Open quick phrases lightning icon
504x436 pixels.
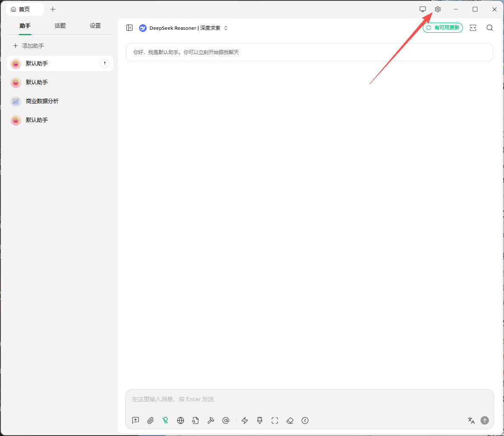245,420
